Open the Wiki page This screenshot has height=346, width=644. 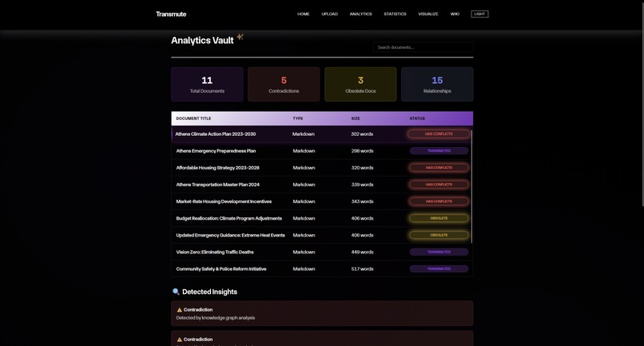[455, 14]
